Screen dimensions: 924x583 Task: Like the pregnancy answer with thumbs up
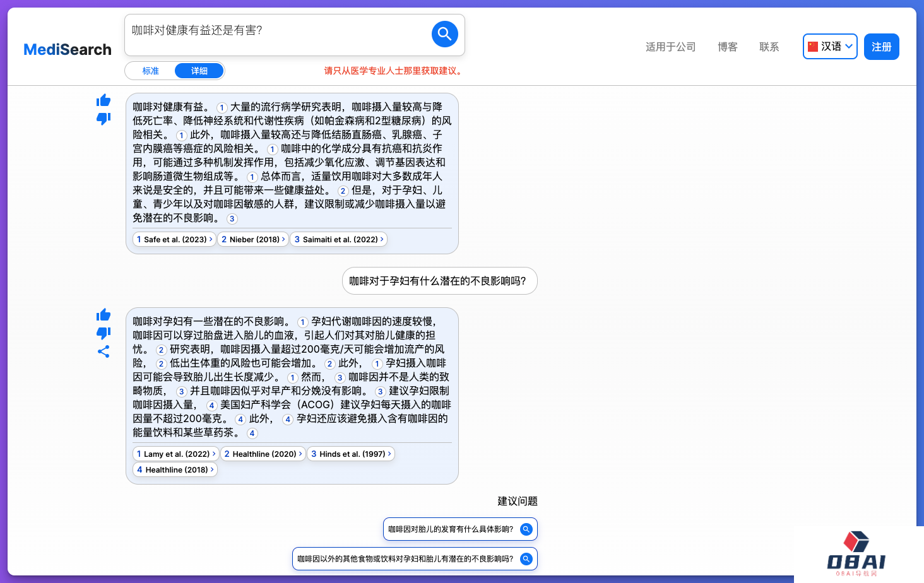tap(104, 315)
